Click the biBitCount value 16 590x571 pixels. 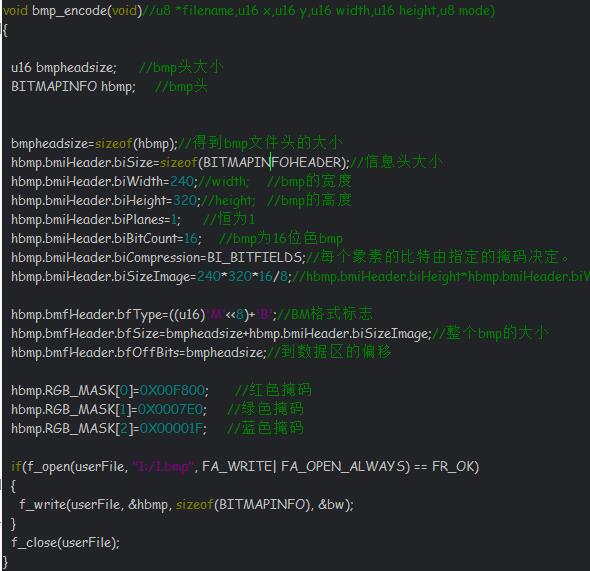pyautogui.click(x=191, y=238)
